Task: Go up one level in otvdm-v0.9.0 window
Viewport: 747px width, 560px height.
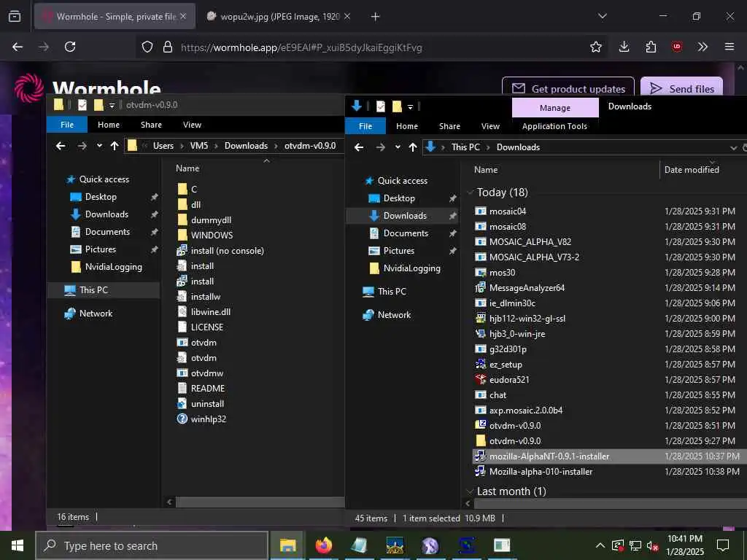Action: (115, 146)
